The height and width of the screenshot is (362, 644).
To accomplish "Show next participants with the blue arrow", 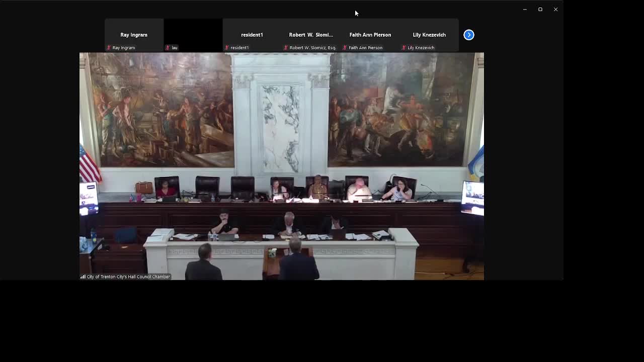I will point(468,35).
